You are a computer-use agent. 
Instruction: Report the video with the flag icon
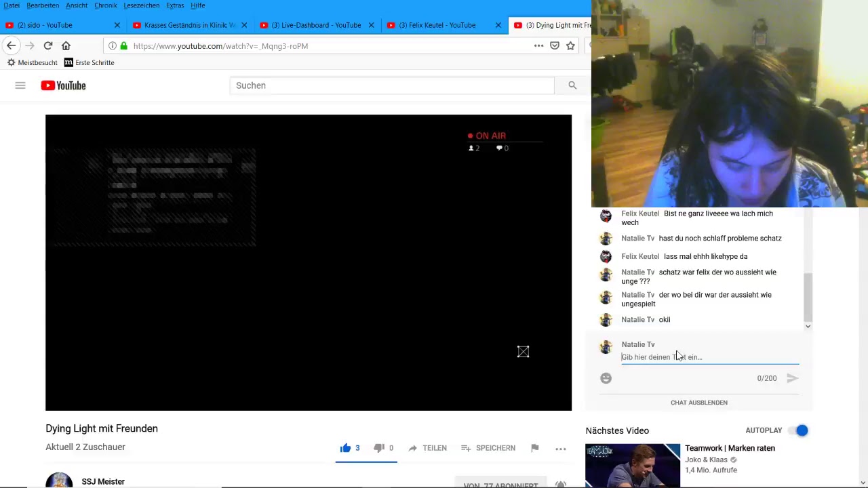pyautogui.click(x=534, y=448)
